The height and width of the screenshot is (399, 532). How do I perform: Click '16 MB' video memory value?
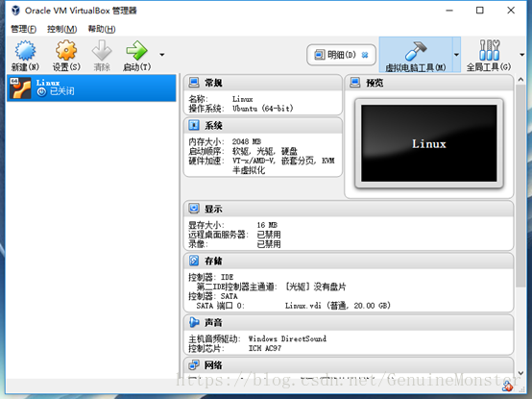click(267, 225)
